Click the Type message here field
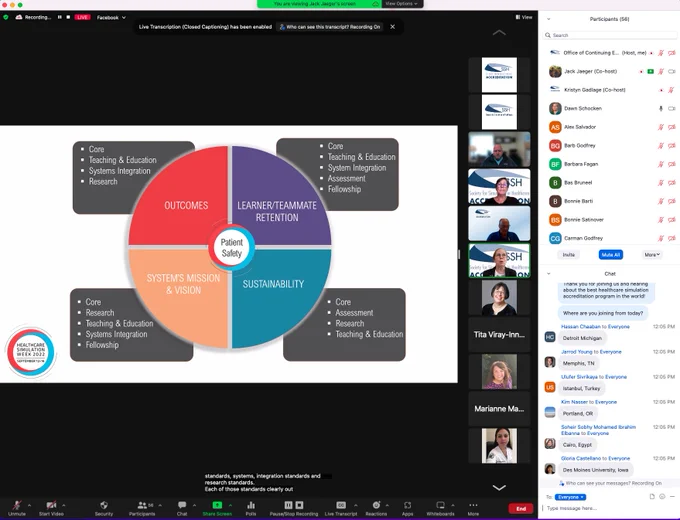Image resolution: width=680 pixels, height=520 pixels. coord(610,508)
